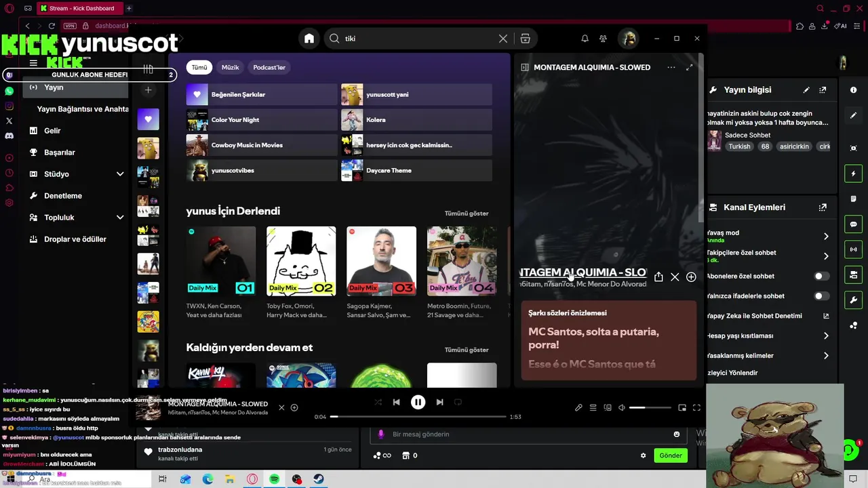Open the Miniplayer icon
868x488 pixels.
[682, 407]
